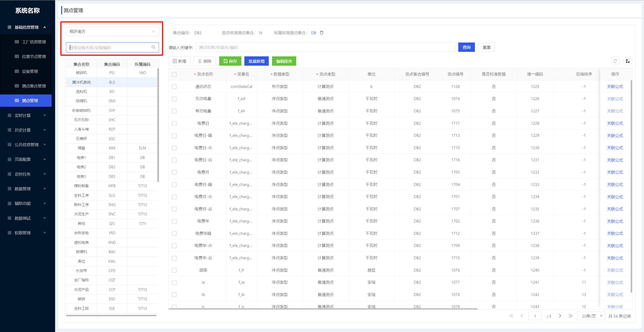This screenshot has width=644, height=332.
Task: Open the 桐庐南方 factory dropdown
Action: point(112,31)
